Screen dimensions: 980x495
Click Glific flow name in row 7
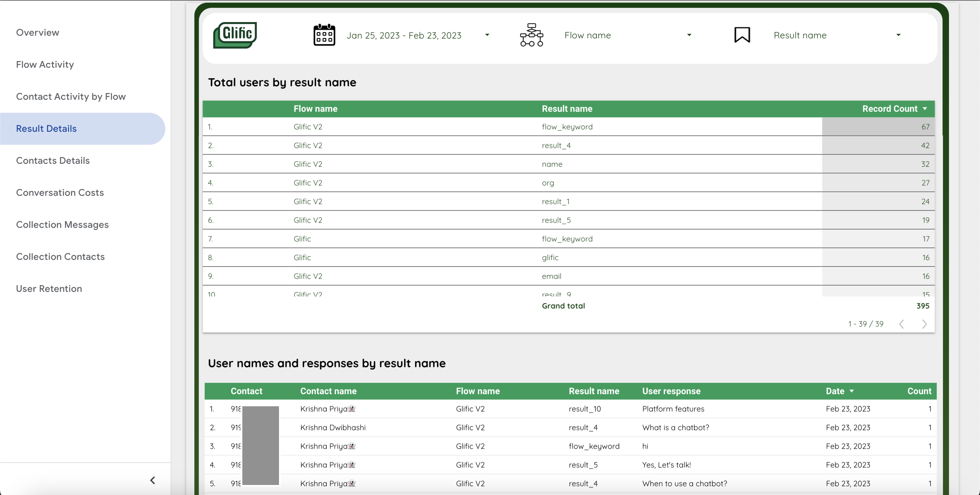302,239
